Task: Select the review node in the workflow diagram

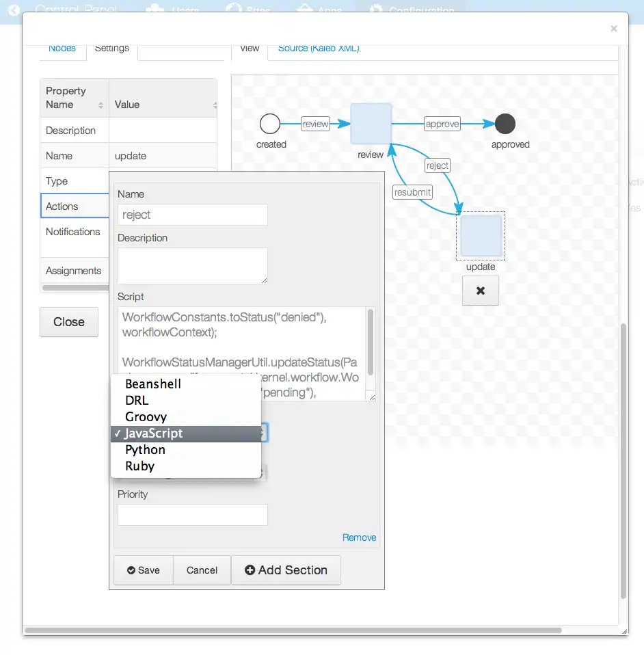Action: point(370,124)
